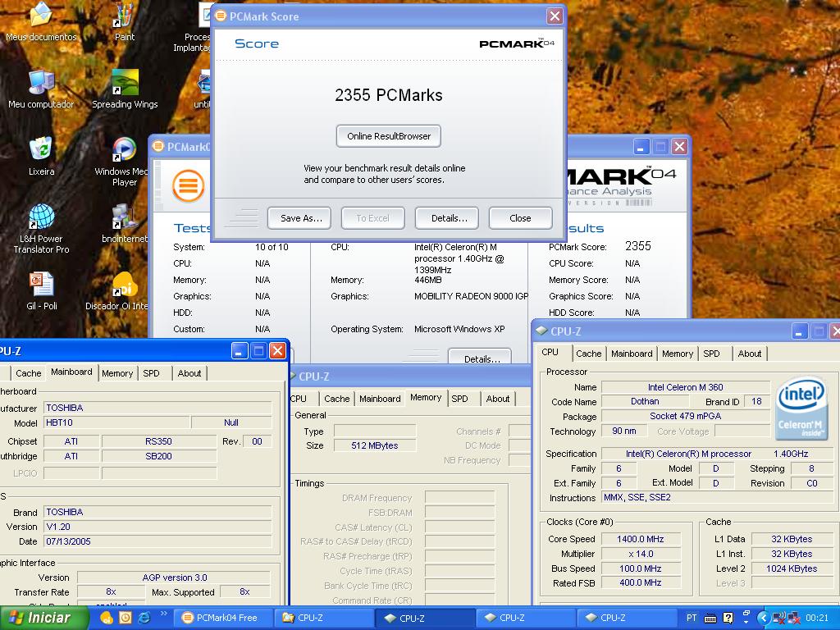Click the Dothan code name value
This screenshot has width=840, height=630.
click(645, 401)
